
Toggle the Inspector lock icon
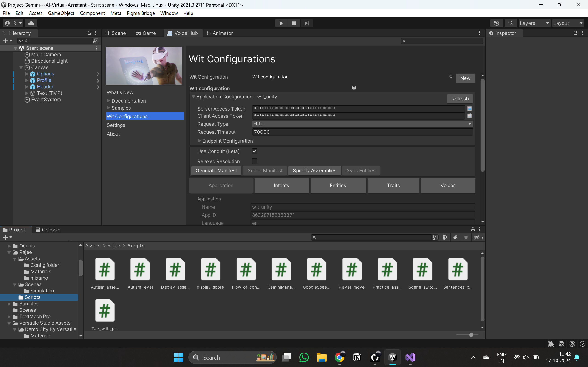coord(576,33)
